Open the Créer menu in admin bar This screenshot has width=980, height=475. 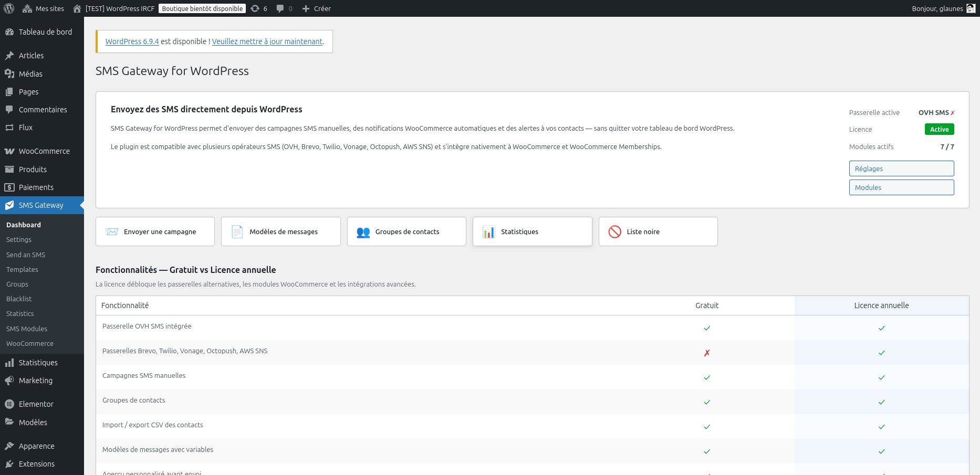pos(317,8)
